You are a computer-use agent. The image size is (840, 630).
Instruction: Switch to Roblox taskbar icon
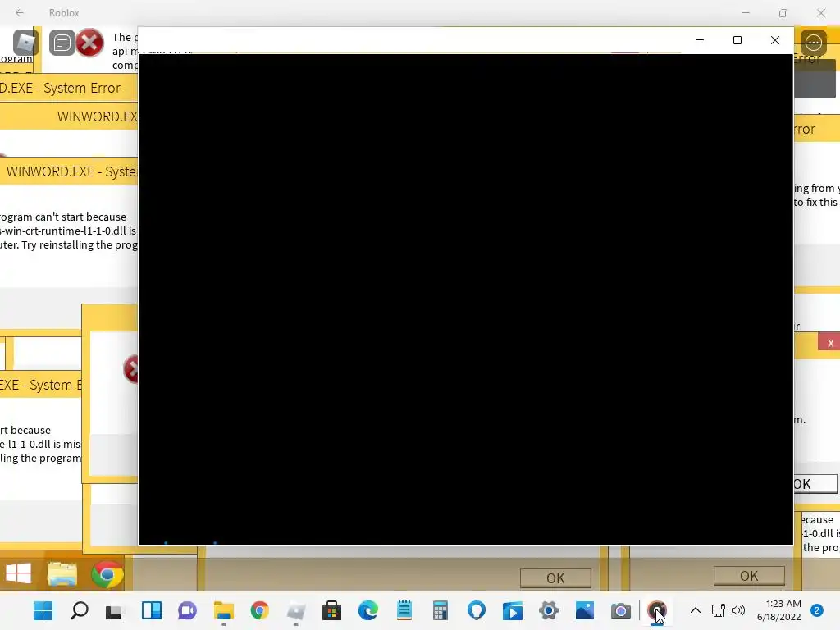[x=295, y=610]
